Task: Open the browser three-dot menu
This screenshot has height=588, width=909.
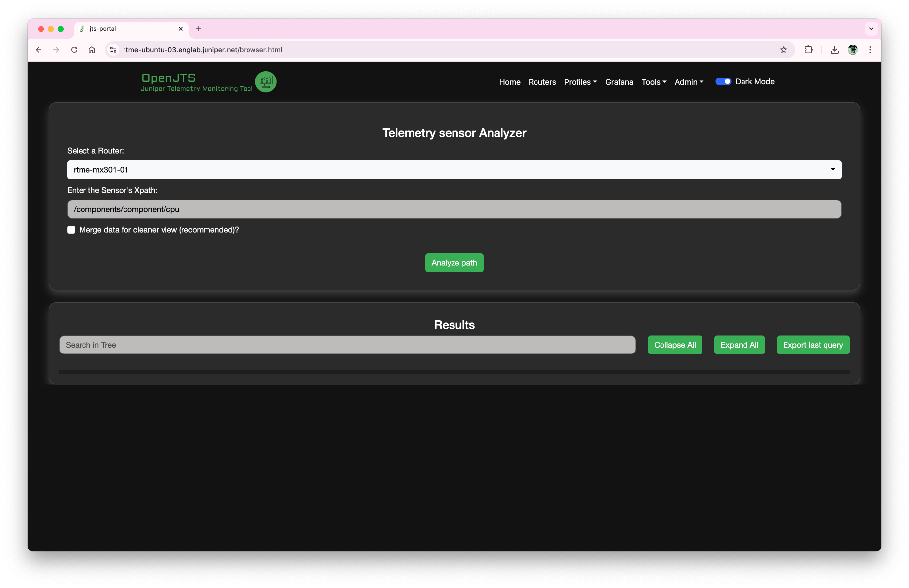Action: 870,50
